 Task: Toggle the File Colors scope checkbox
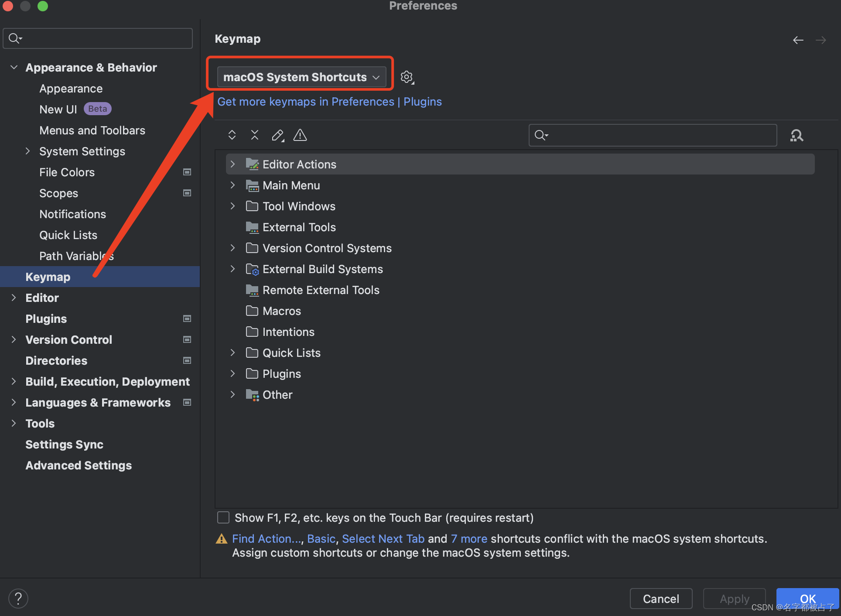point(187,172)
